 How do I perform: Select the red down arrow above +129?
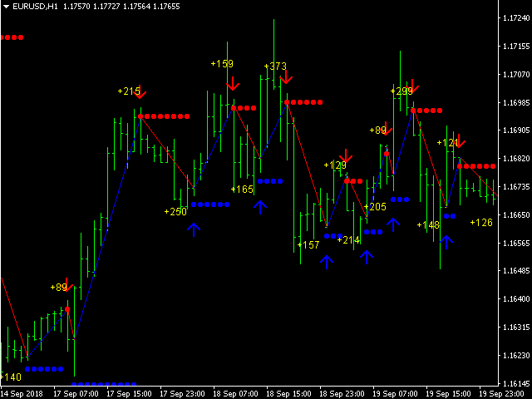[346, 155]
